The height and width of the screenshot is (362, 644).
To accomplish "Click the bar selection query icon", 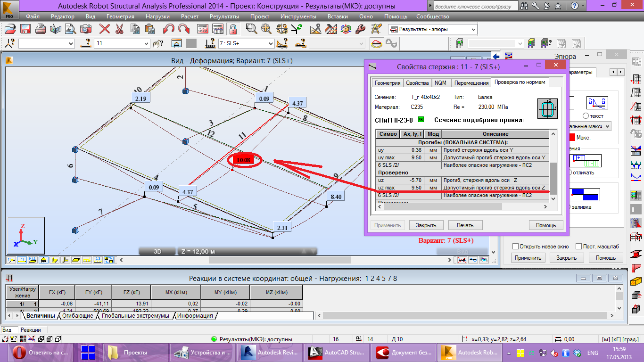I will (x=86, y=43).
